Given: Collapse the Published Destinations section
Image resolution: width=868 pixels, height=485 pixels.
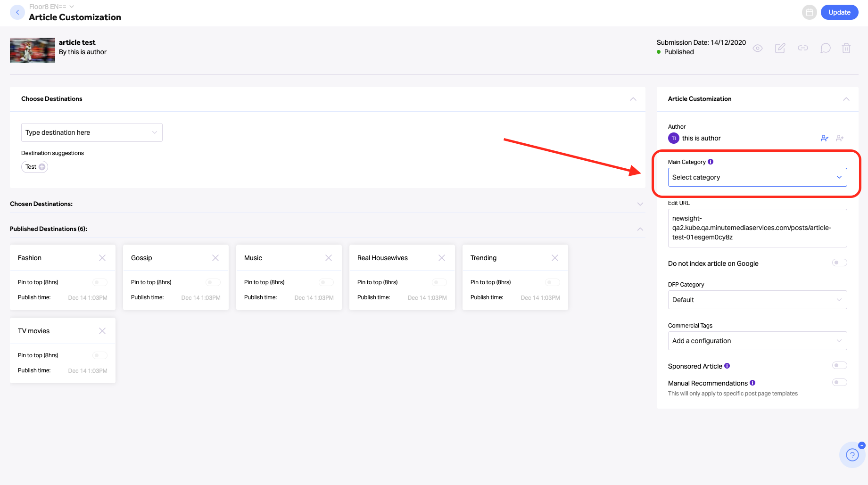Looking at the screenshot, I should pos(640,229).
